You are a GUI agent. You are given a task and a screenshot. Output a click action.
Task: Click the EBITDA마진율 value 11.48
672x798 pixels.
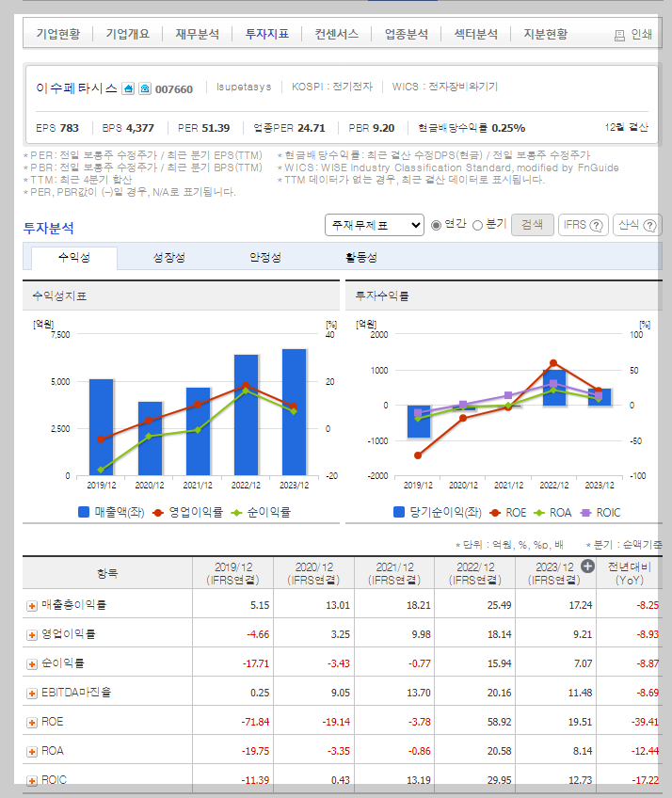point(581,693)
